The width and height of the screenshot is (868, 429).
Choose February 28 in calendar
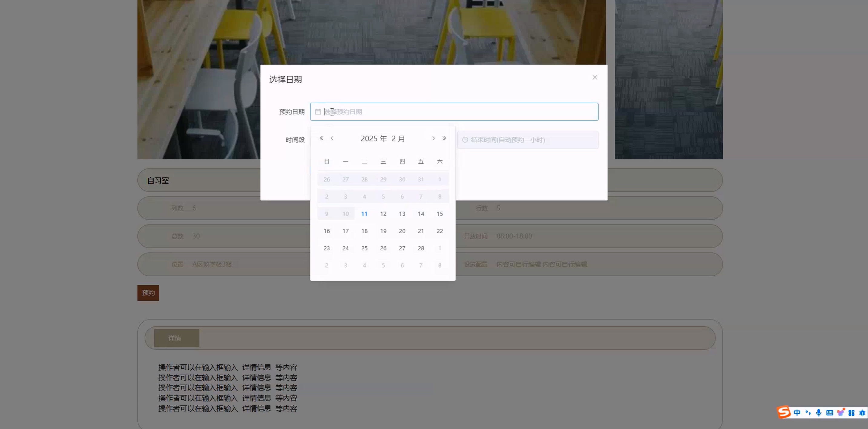click(421, 248)
